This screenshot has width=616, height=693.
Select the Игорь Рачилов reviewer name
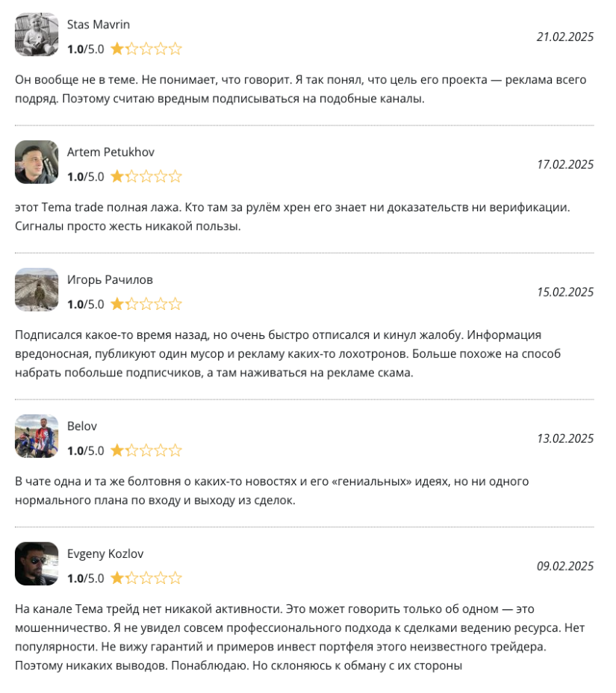[x=110, y=280]
